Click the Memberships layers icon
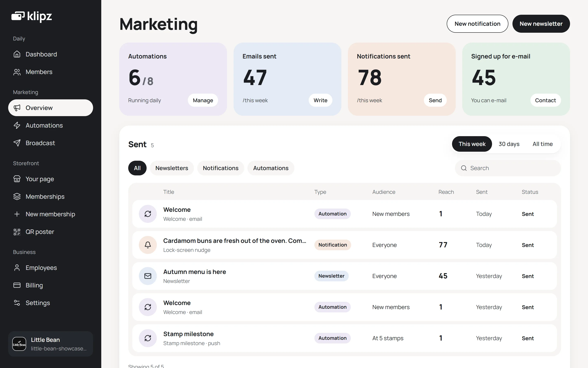The width and height of the screenshot is (588, 368). click(x=17, y=196)
